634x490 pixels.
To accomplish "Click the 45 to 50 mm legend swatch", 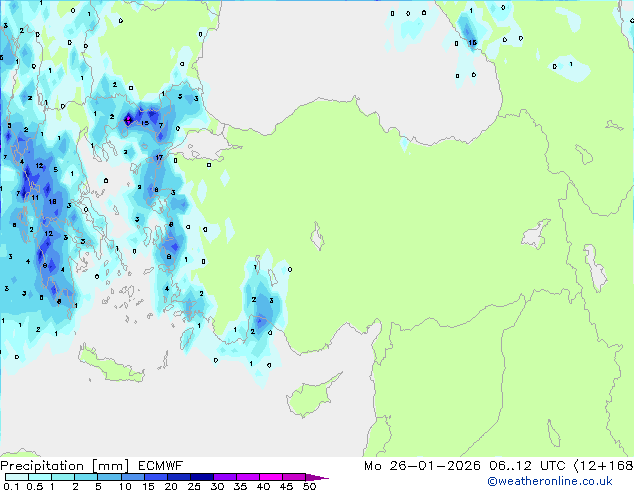I will [294, 477].
